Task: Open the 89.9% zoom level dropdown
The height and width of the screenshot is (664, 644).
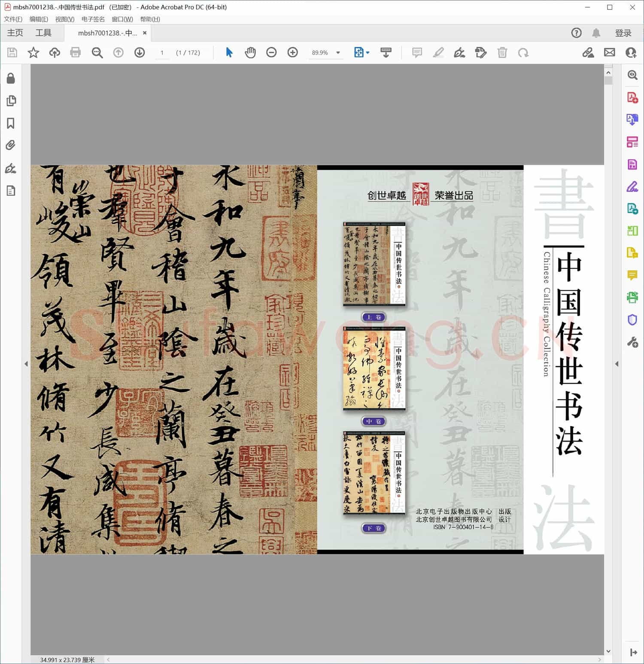Action: tap(338, 53)
